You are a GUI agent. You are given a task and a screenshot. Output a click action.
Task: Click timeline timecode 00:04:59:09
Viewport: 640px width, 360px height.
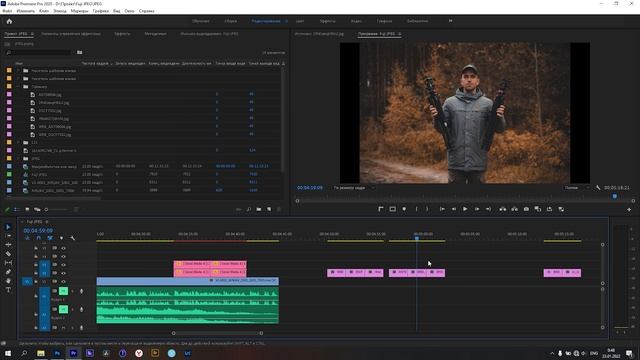click(x=38, y=231)
